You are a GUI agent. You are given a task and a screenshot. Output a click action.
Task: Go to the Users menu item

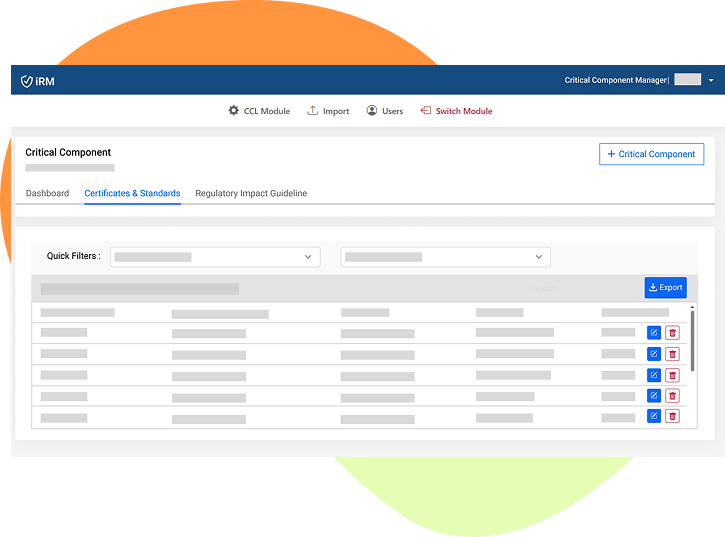[x=385, y=111]
